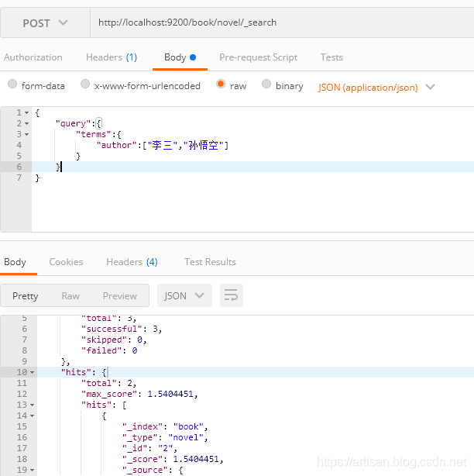Click the wrap lines icon in response toolbar

(231, 295)
